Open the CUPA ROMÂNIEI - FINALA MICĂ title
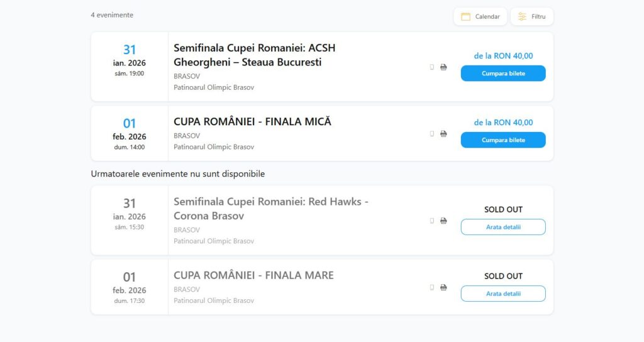 coord(252,121)
